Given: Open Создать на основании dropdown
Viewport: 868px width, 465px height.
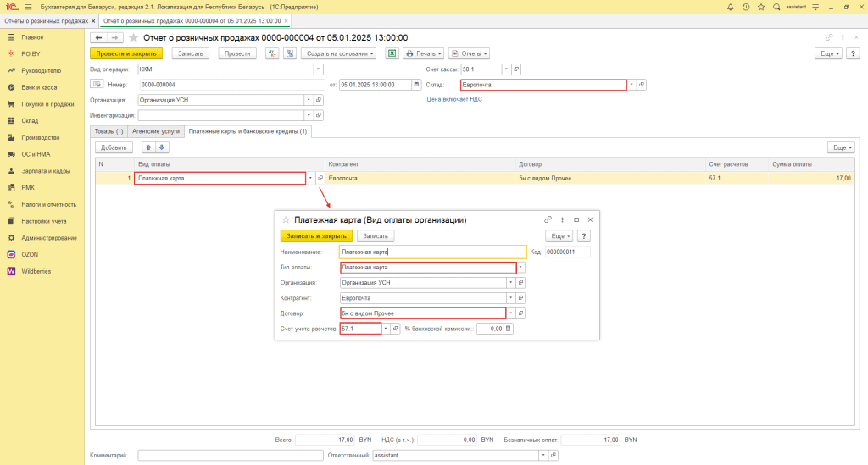Looking at the screenshot, I should (x=339, y=53).
